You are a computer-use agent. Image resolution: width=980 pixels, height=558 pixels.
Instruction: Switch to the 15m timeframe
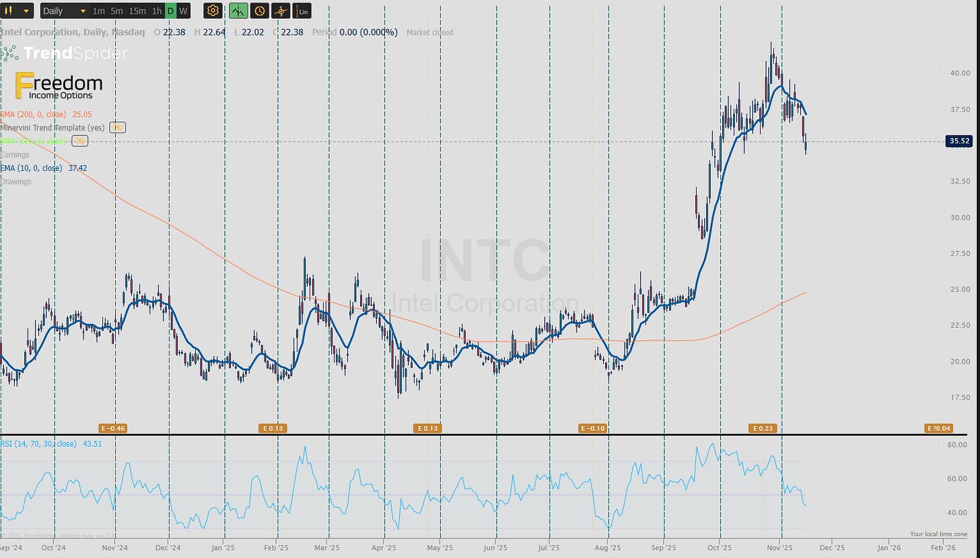pyautogui.click(x=137, y=11)
